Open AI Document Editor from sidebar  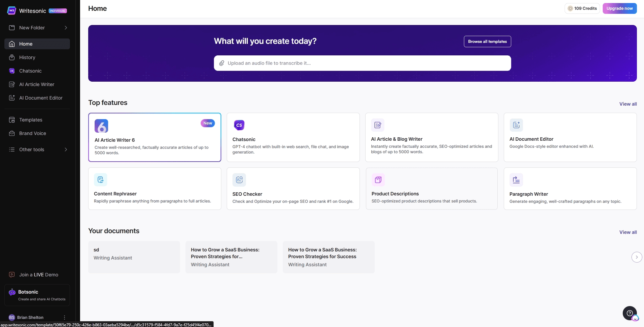tap(37, 98)
